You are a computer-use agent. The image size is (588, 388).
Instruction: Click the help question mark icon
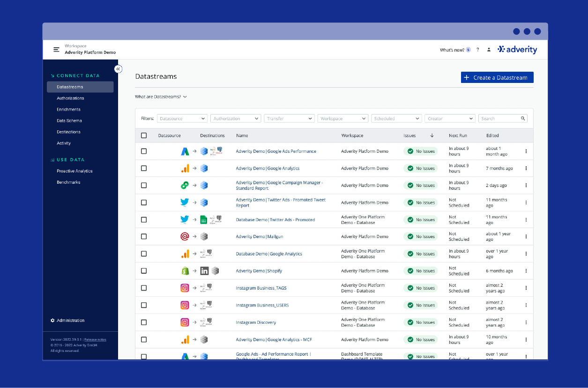[477, 49]
